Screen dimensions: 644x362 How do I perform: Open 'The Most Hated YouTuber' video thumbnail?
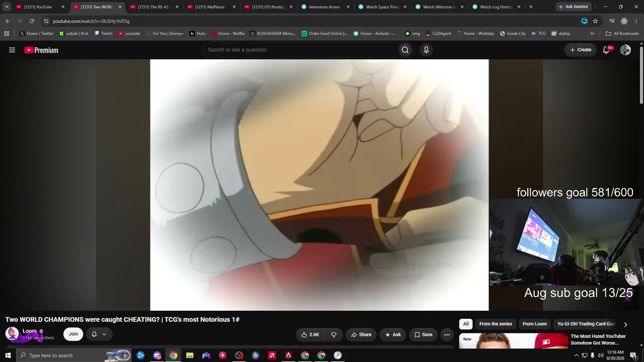point(513,341)
